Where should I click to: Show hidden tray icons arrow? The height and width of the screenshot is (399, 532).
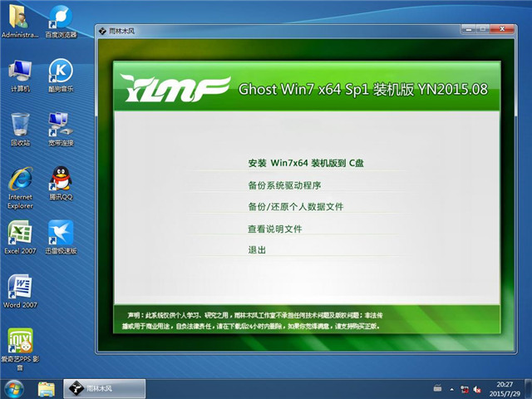pyautogui.click(x=451, y=389)
